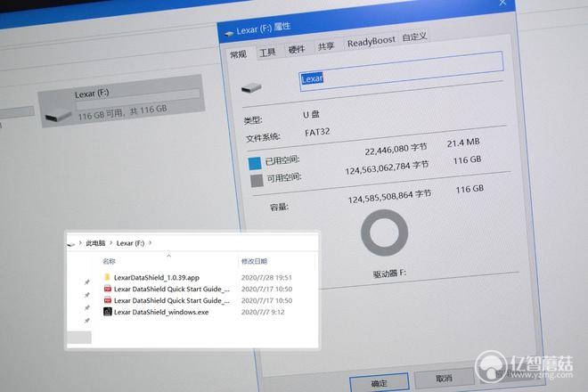Screen dimensions: 588x392
Task: Select PDF dated 2020/7/17 10:50, upper row
Action: click(x=171, y=290)
